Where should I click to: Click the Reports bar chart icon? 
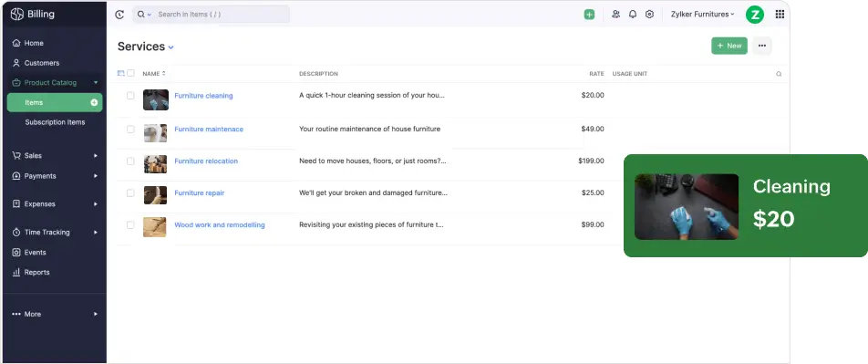(16, 272)
